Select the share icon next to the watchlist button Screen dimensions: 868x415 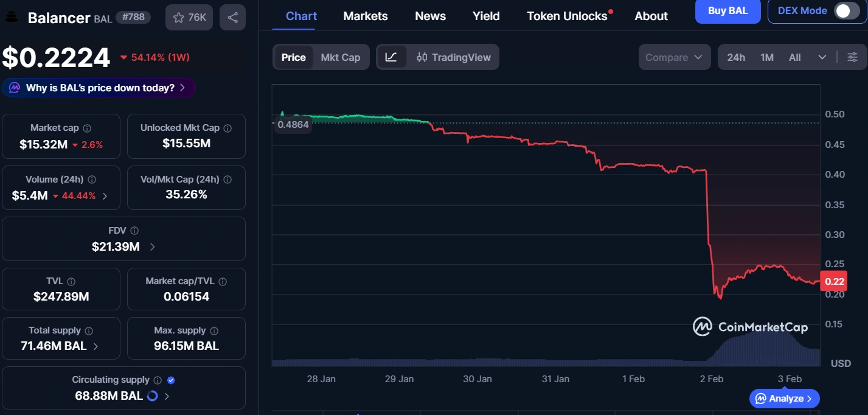click(x=234, y=17)
